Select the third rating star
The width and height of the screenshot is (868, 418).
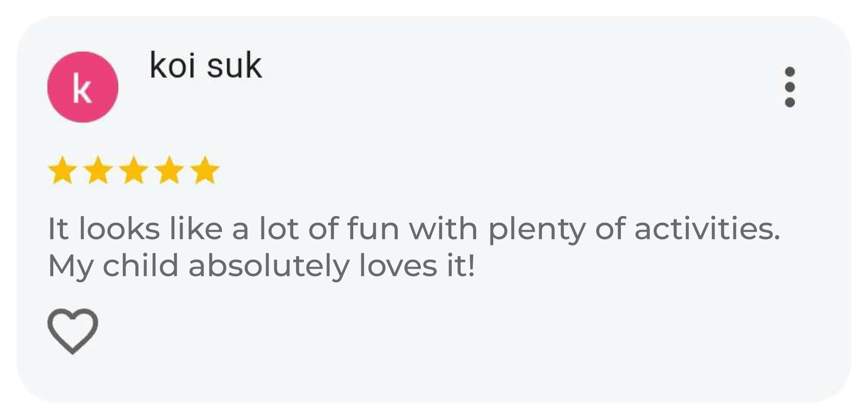coord(134,170)
